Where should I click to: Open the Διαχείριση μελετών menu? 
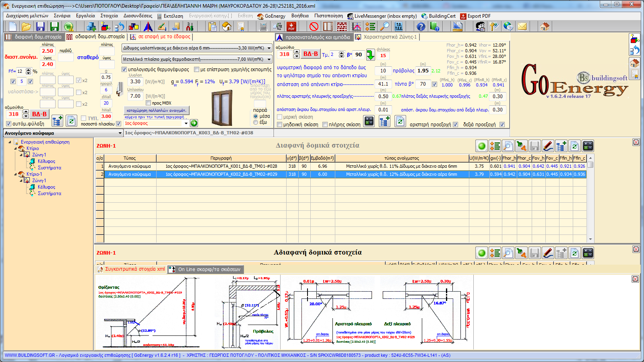pos(27,16)
